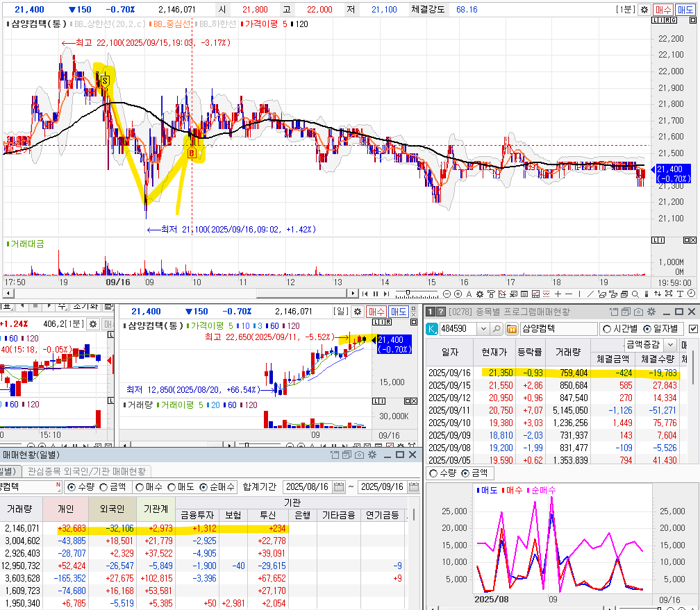This screenshot has width=700, height=610.
Task: Select 순매수 radio in 매매현황 window
Action: [x=203, y=487]
